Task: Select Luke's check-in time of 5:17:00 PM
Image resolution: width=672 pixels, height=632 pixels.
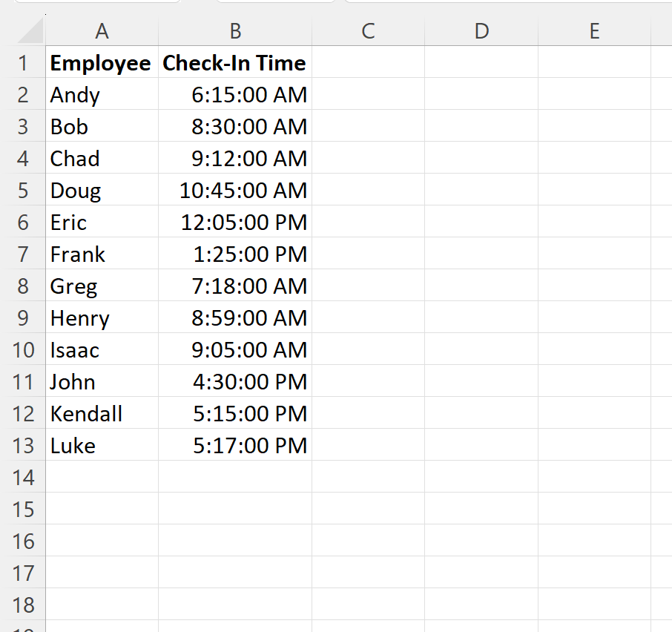Action: [x=235, y=445]
